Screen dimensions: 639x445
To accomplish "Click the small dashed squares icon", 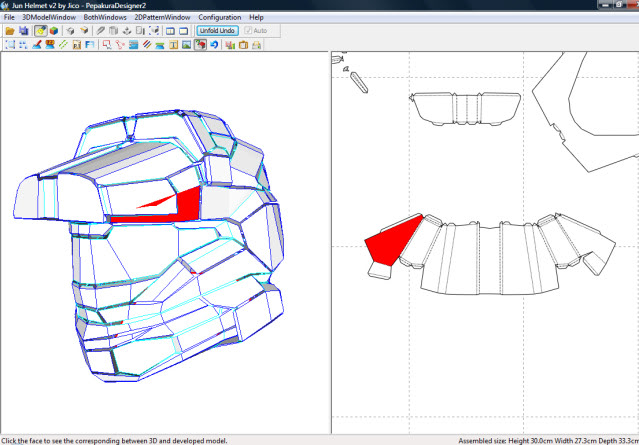I will (x=23, y=44).
